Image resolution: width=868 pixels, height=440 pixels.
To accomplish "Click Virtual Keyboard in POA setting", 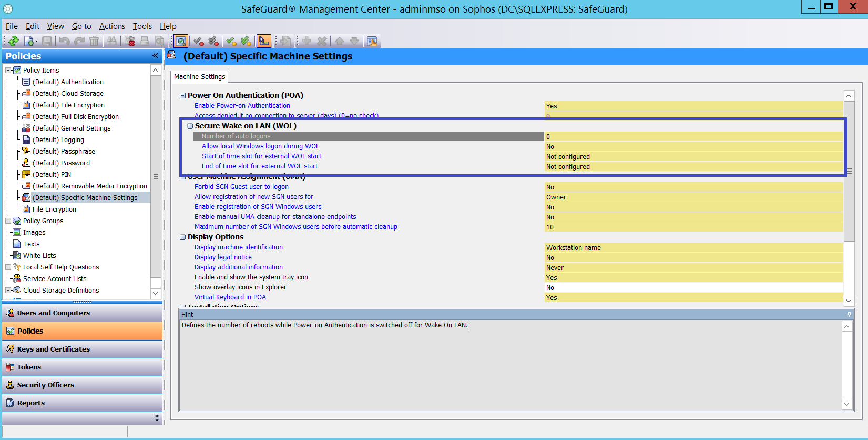I will click(x=230, y=297).
